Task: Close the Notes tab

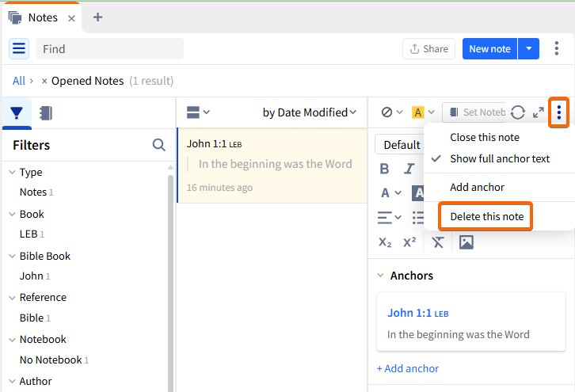Action: pos(71,18)
